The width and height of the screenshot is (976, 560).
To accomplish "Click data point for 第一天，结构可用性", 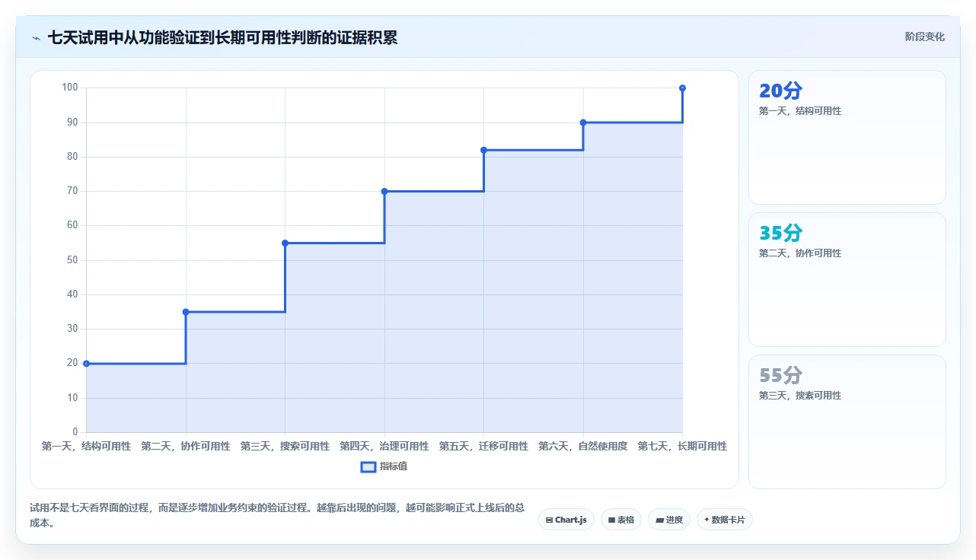I will coord(86,364).
